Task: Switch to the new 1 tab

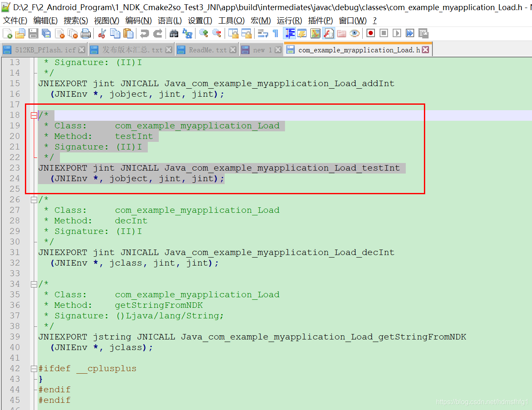Action: [x=262, y=50]
